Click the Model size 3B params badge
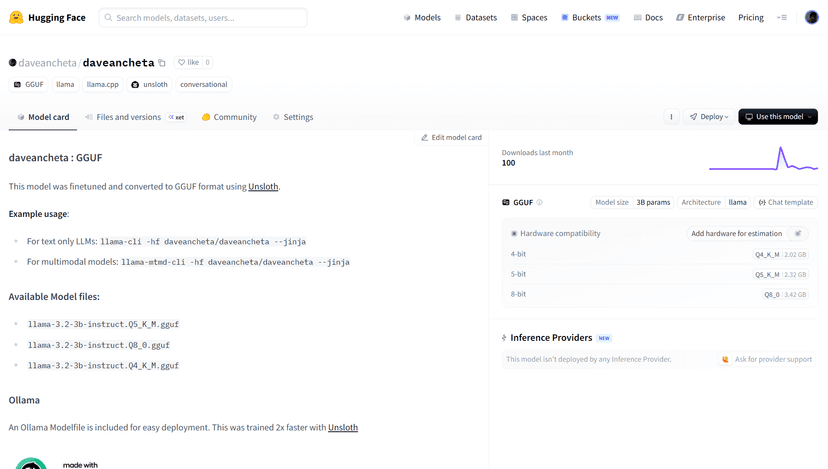 pos(632,202)
